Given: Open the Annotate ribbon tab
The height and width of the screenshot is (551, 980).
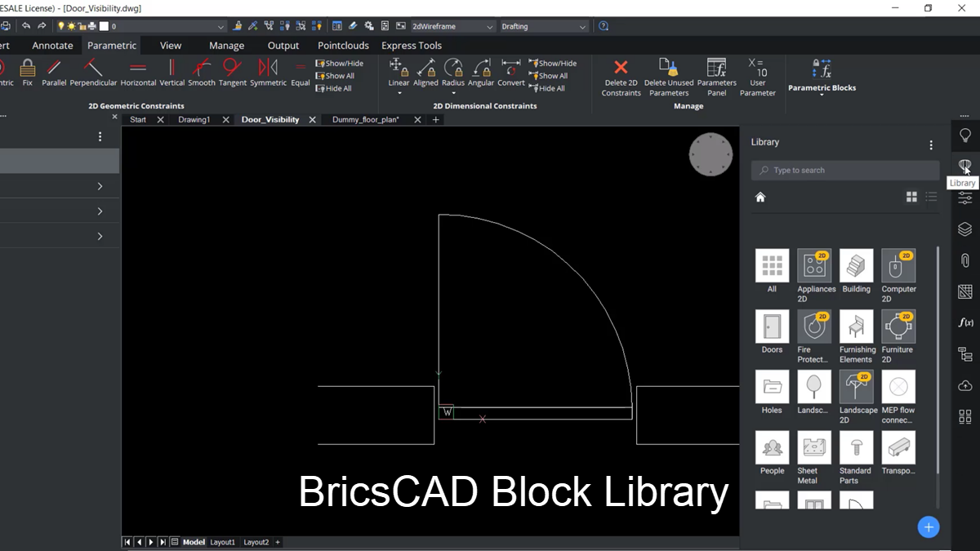Looking at the screenshot, I should tap(51, 45).
